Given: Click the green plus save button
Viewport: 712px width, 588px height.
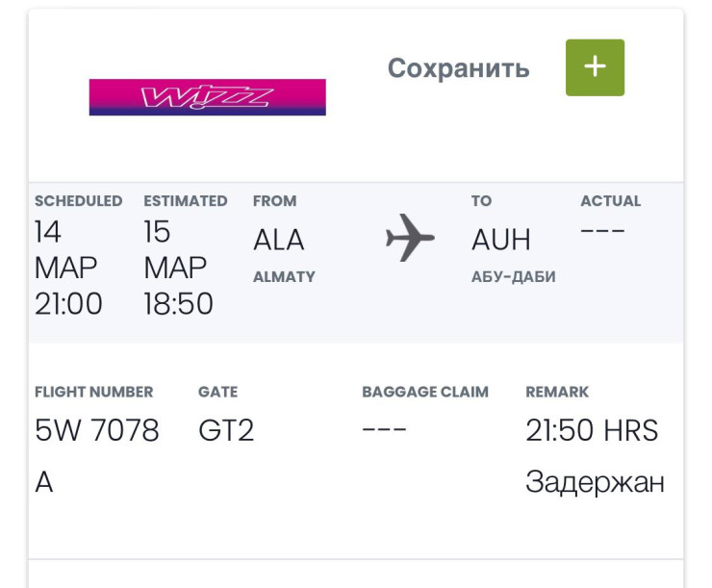Looking at the screenshot, I should [x=595, y=67].
